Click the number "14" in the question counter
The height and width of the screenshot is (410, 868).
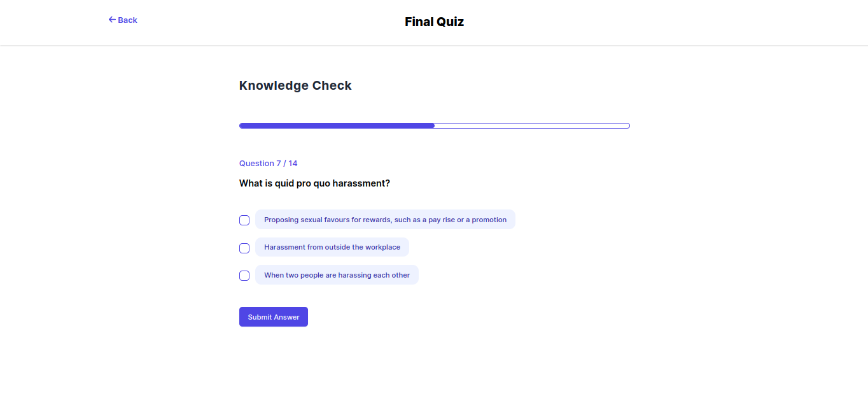tap(292, 164)
